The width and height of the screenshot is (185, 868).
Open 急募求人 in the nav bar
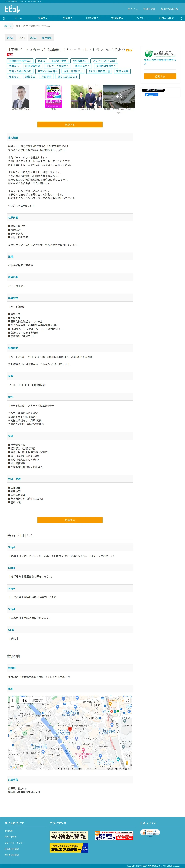pyautogui.click(x=68, y=18)
